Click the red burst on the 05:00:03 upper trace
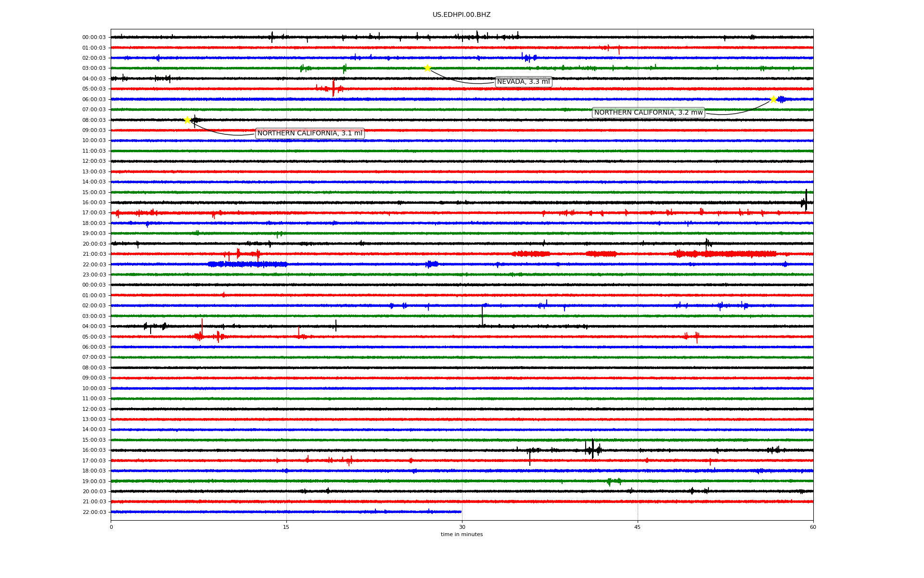The height and width of the screenshot is (578, 924). pos(334,89)
